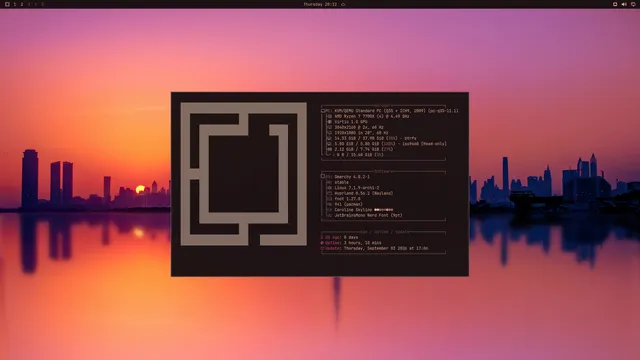Switch to workspace 5 in top bar
The width and height of the screenshot is (640, 360).
pos(42,4)
